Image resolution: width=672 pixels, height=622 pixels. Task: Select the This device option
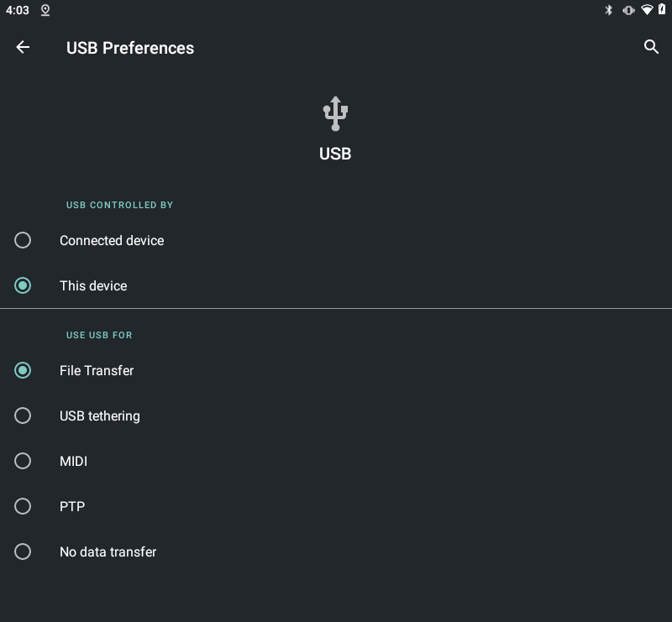pyautogui.click(x=93, y=285)
